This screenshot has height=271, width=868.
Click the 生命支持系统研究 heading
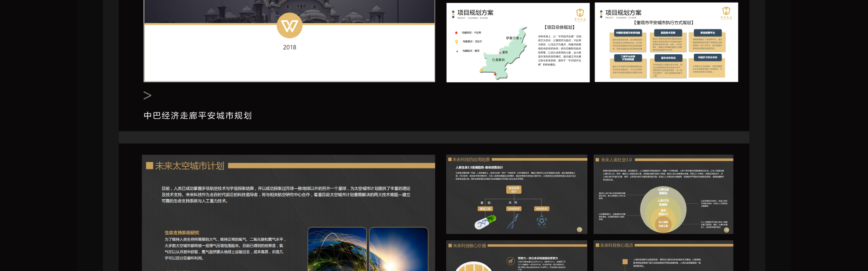(182, 233)
